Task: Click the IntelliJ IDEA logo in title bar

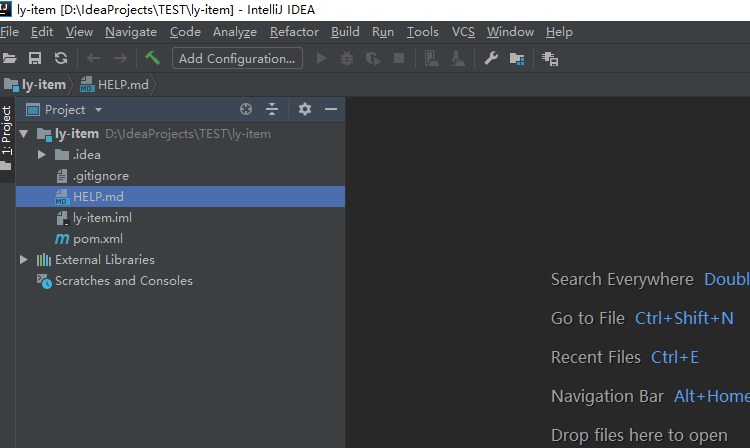Action: pos(5,8)
